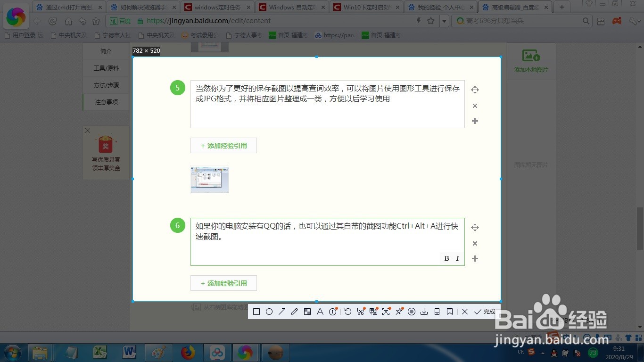
Task: Toggle italic formatting in step 6
Action: coord(457,258)
